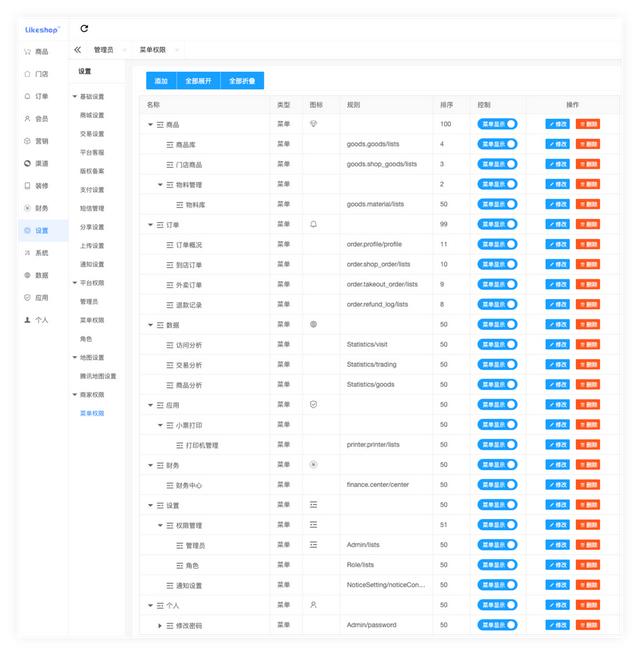
Task: Toggle 菜单显示 switch for 订单概况 row
Action: pyautogui.click(x=497, y=244)
